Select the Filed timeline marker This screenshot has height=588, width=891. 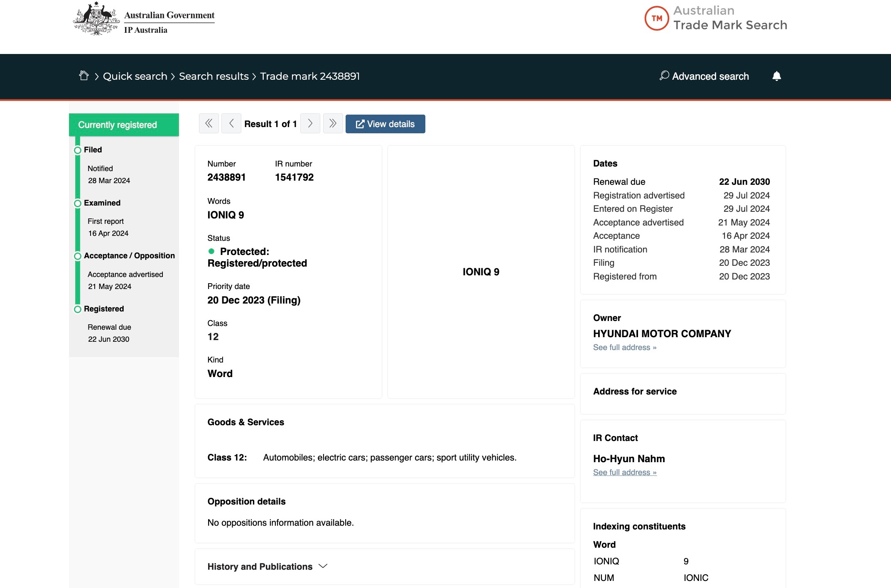click(x=78, y=150)
